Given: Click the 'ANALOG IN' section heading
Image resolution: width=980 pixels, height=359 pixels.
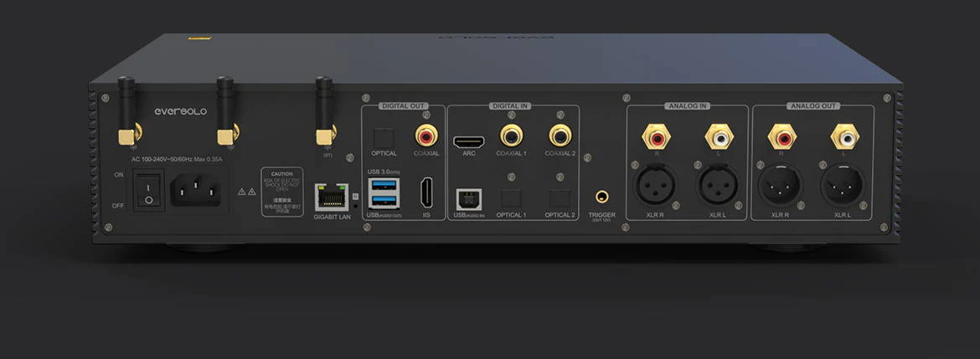Looking at the screenshot, I should pyautogui.click(x=688, y=106).
